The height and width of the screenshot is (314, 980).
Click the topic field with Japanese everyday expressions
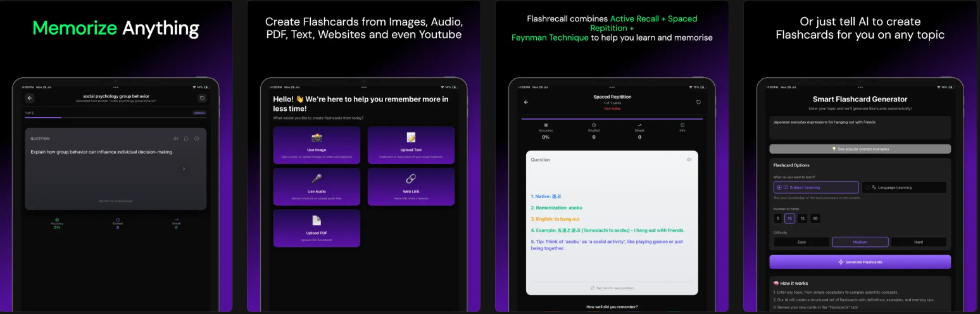point(860,128)
